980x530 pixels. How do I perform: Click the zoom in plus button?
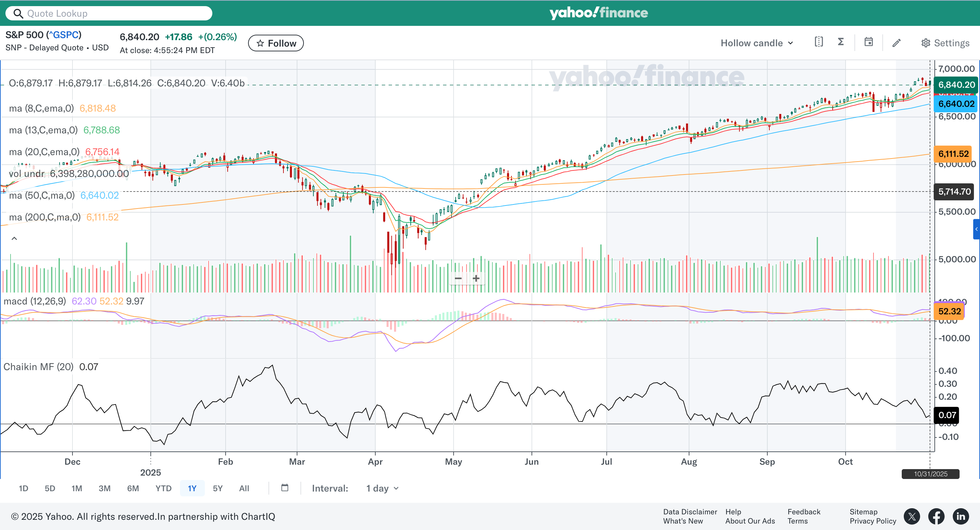pyautogui.click(x=476, y=278)
